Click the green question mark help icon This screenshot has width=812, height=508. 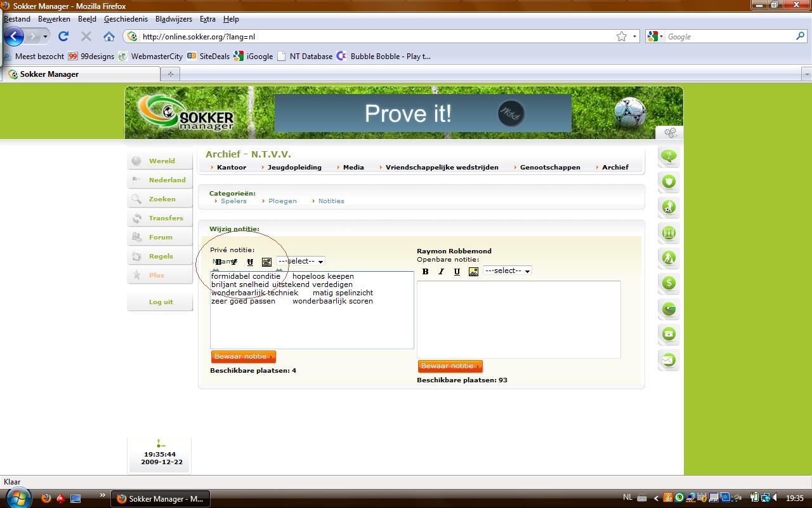click(669, 156)
